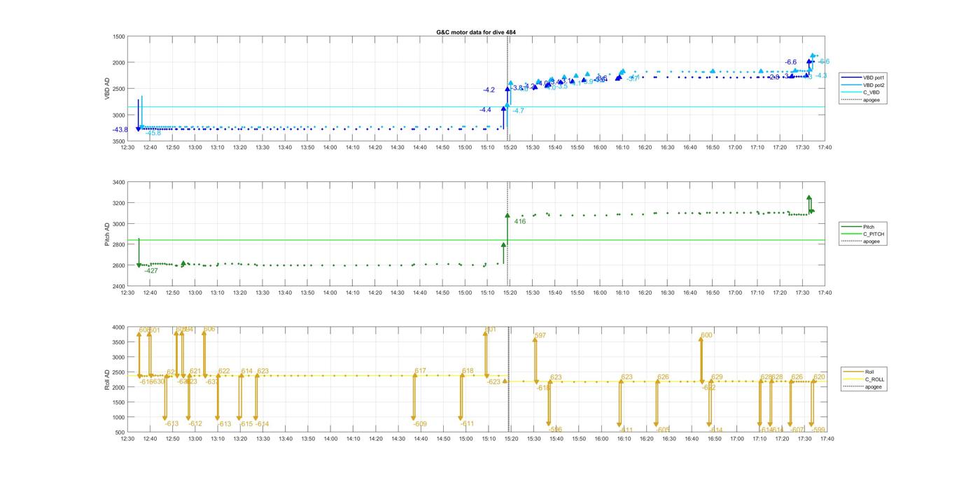The height and width of the screenshot is (485, 980).
Task: Click the "Roll AD" y-axis label
Action: (x=107, y=379)
